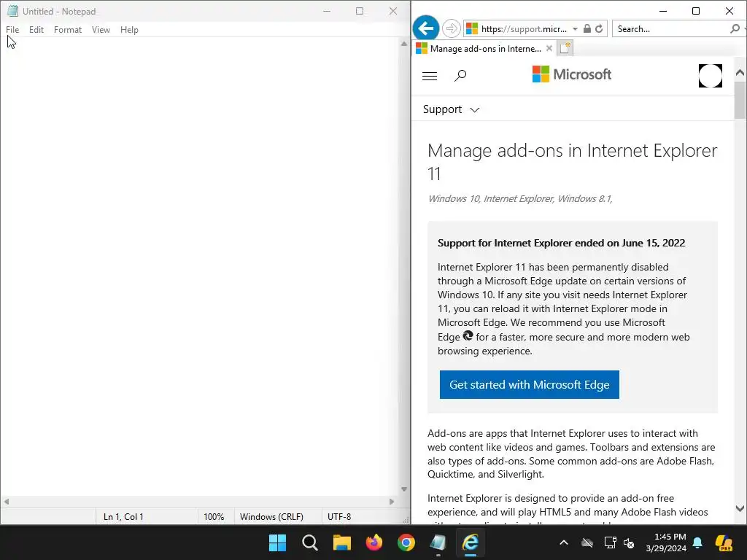The width and height of the screenshot is (747, 560).
Task: Open a new tab in Internet Explorer
Action: (x=565, y=48)
